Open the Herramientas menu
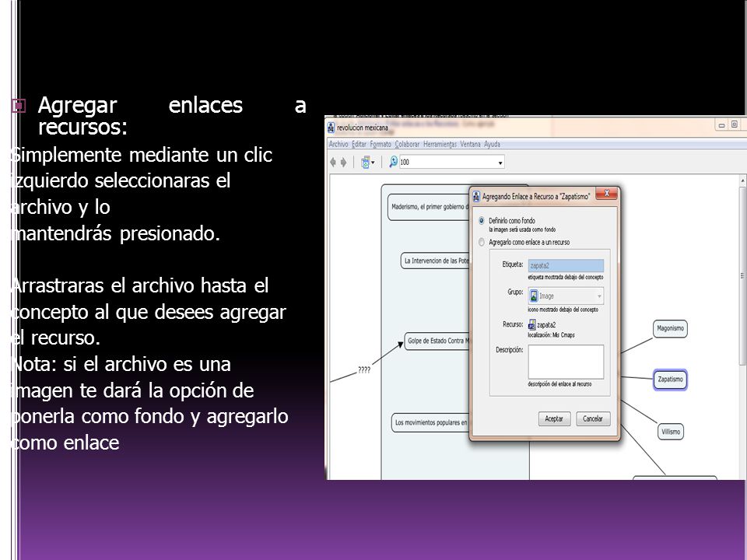747x560 pixels. (440, 145)
